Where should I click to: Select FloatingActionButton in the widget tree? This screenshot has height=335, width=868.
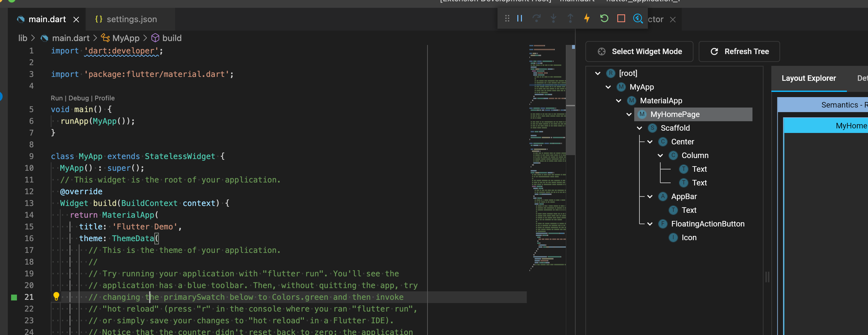(707, 224)
